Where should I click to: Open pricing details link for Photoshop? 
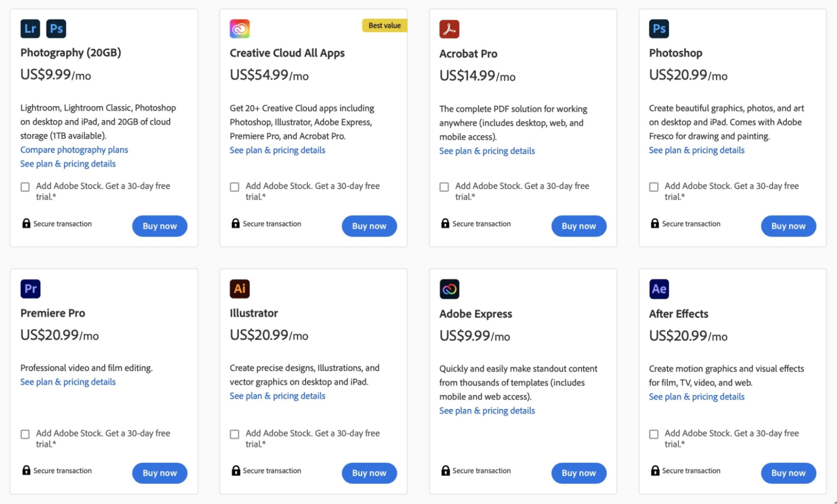click(x=697, y=150)
